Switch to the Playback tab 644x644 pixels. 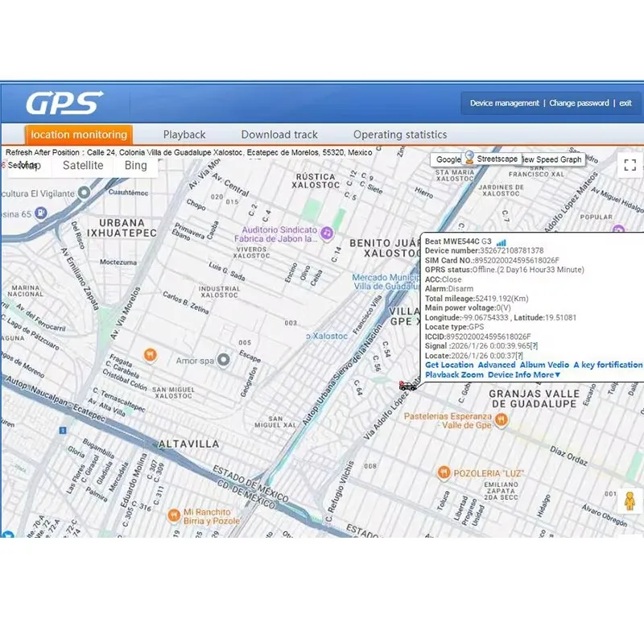coord(184,134)
